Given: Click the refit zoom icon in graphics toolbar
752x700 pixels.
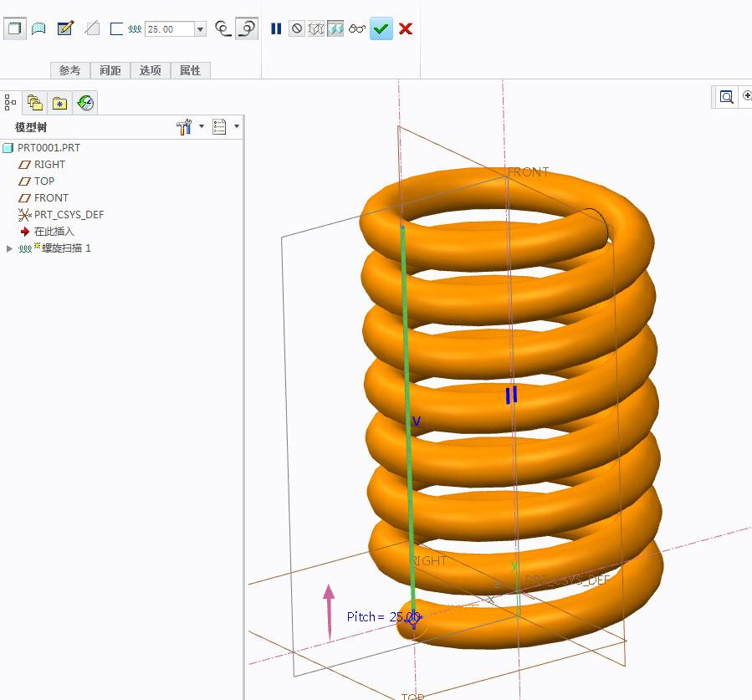Looking at the screenshot, I should point(727,97).
